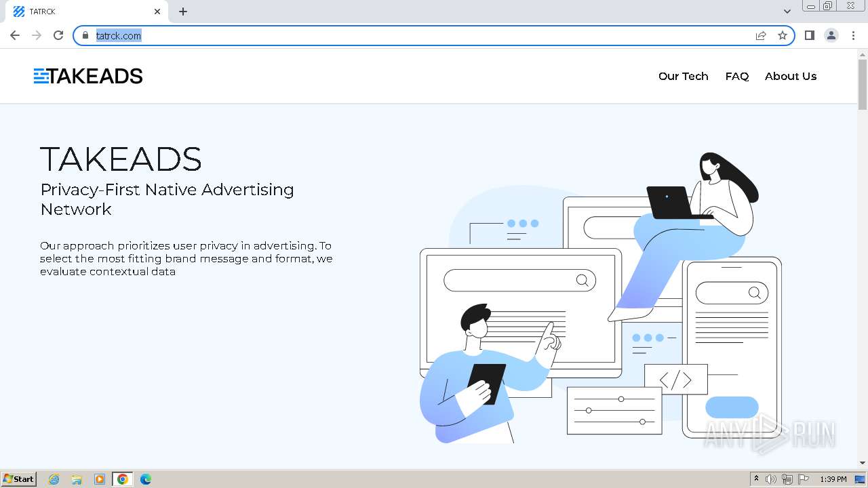The height and width of the screenshot is (488, 868).
Task: Click the TAKEADS logo in header
Action: [x=88, y=76]
